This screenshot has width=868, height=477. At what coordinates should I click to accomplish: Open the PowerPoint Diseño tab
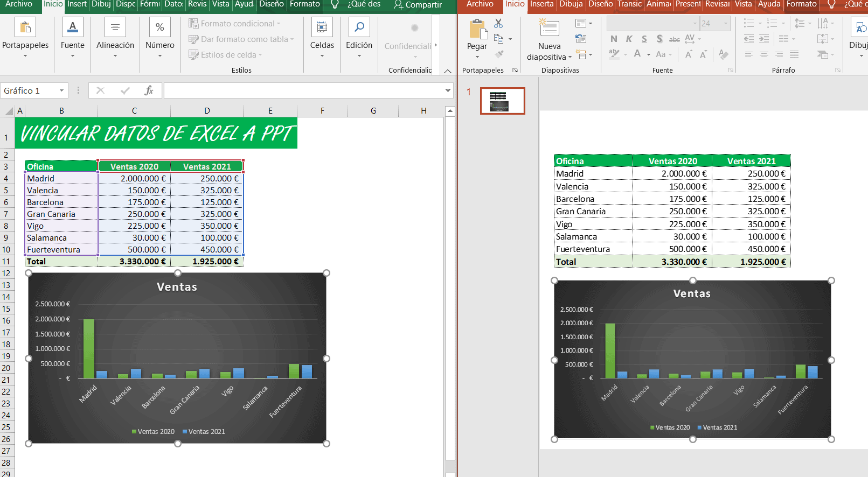click(600, 4)
